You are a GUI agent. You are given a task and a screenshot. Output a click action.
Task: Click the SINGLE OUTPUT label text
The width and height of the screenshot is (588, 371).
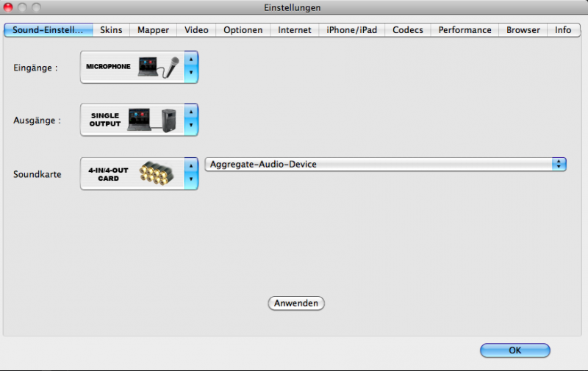(x=105, y=120)
